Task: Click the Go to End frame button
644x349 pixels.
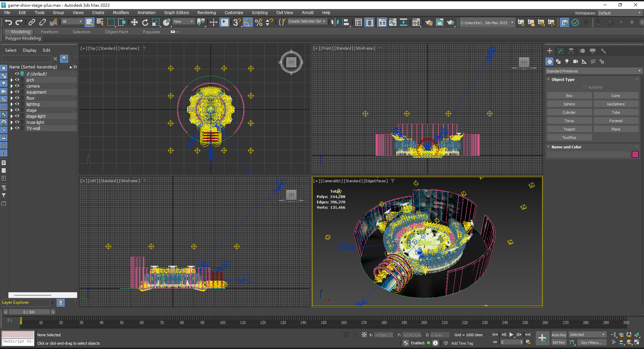Action: point(528,335)
